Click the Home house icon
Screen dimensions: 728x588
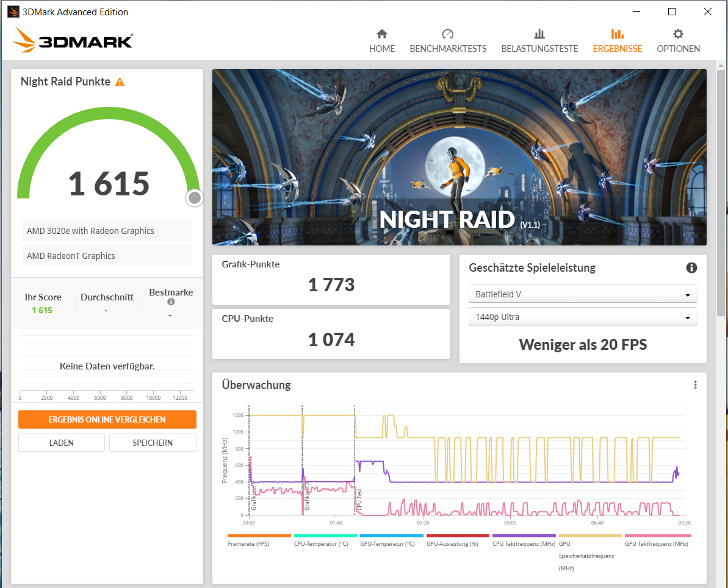381,34
